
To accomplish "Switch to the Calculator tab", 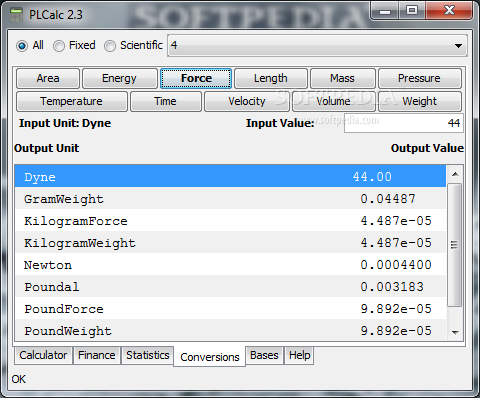I will click(43, 355).
